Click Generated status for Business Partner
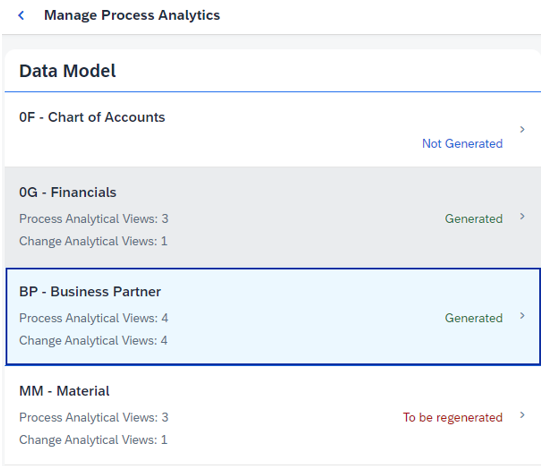 pos(474,318)
